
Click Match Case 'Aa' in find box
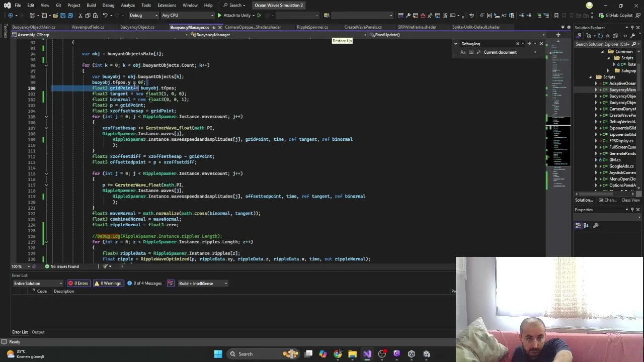click(x=463, y=52)
